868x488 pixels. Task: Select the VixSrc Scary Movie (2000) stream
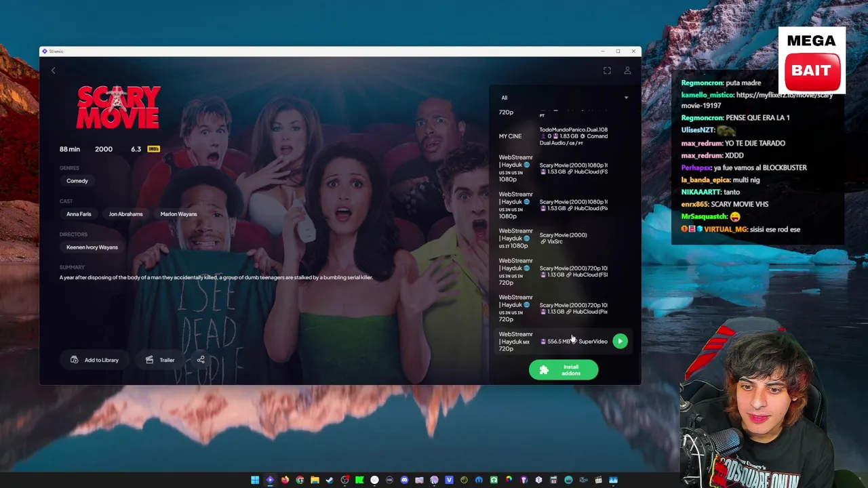[x=563, y=238]
